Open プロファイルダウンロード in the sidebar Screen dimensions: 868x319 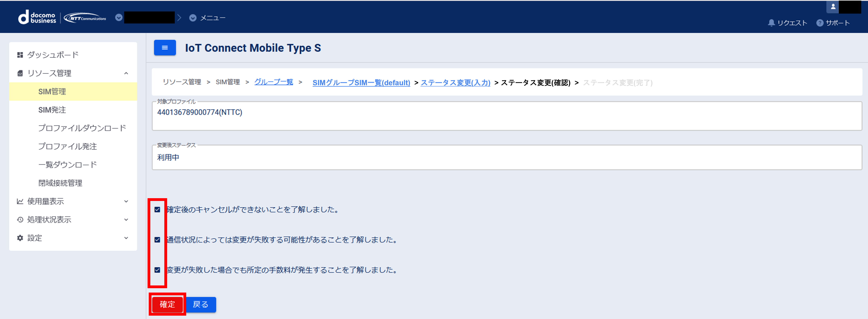[x=82, y=128]
